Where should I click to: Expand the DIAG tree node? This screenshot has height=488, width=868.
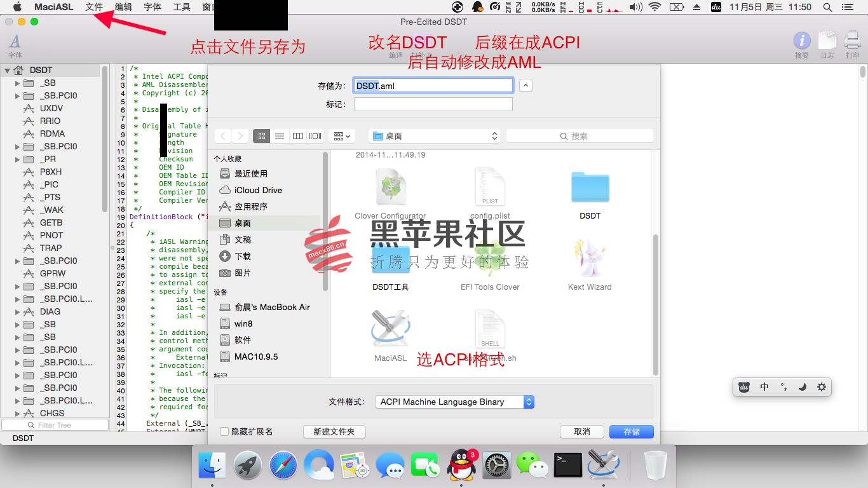[x=17, y=311]
